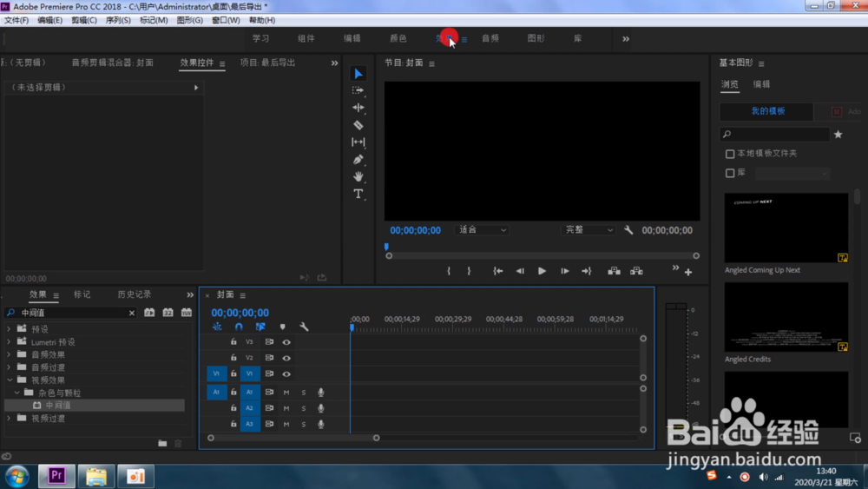
Task: Play the program monitor
Action: click(x=542, y=271)
